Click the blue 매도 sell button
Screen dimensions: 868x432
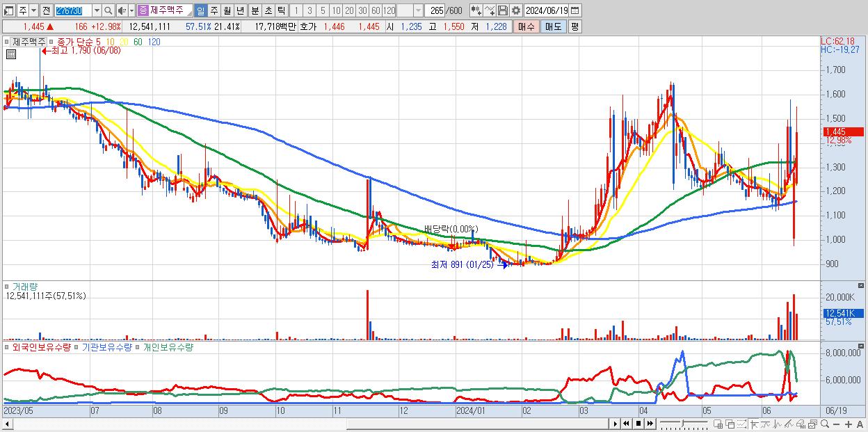tap(553, 26)
